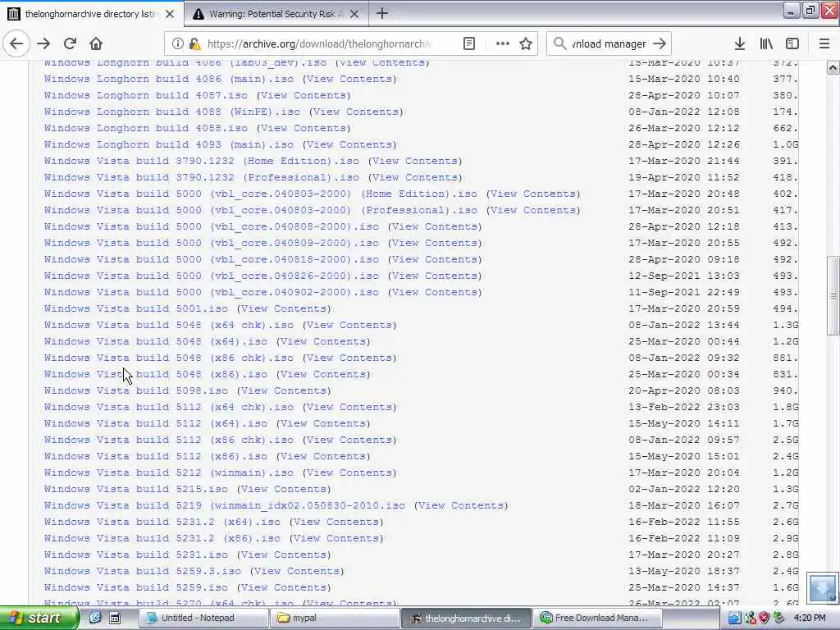
Task: View Contents of Longhorn build 4088.iso
Action: [x=304, y=128]
